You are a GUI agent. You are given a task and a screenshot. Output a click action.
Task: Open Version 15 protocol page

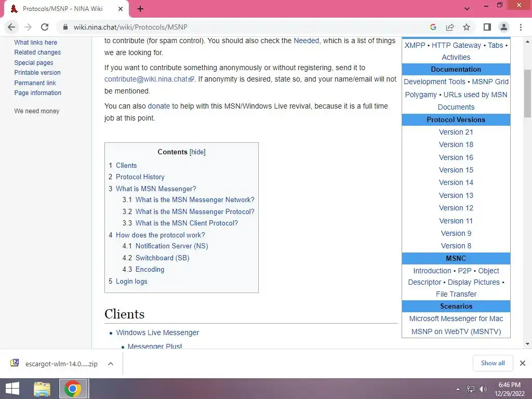pyautogui.click(x=456, y=170)
